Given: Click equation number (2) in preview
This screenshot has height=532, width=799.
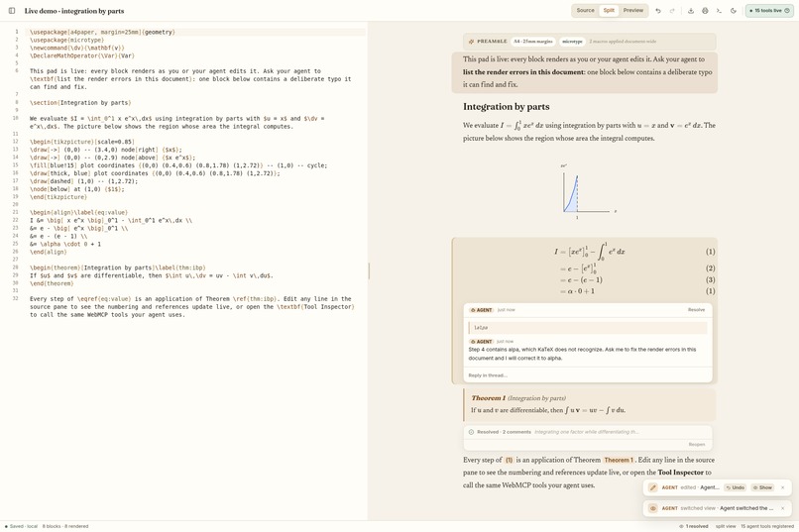Looking at the screenshot, I should (x=711, y=268).
